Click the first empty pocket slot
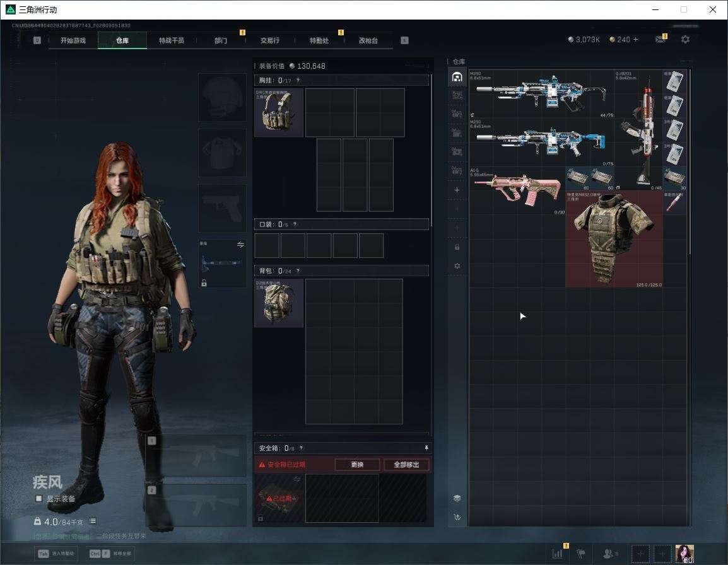The image size is (728, 565). pos(267,245)
